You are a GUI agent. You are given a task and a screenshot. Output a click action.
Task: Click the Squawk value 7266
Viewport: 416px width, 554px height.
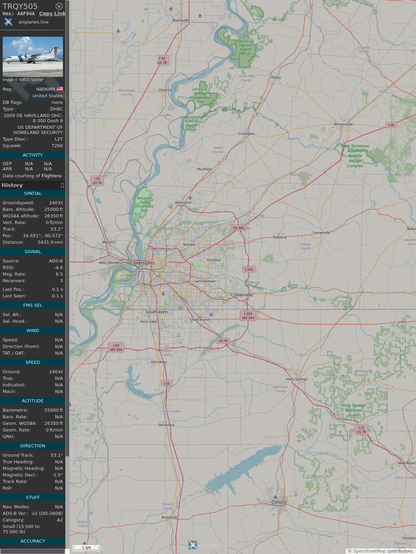click(x=57, y=146)
